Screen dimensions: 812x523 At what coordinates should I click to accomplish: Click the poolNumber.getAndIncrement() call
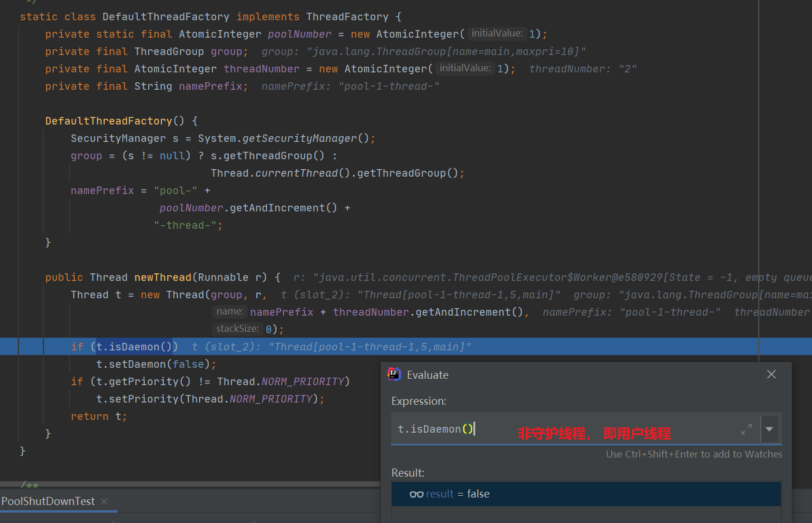click(x=248, y=208)
